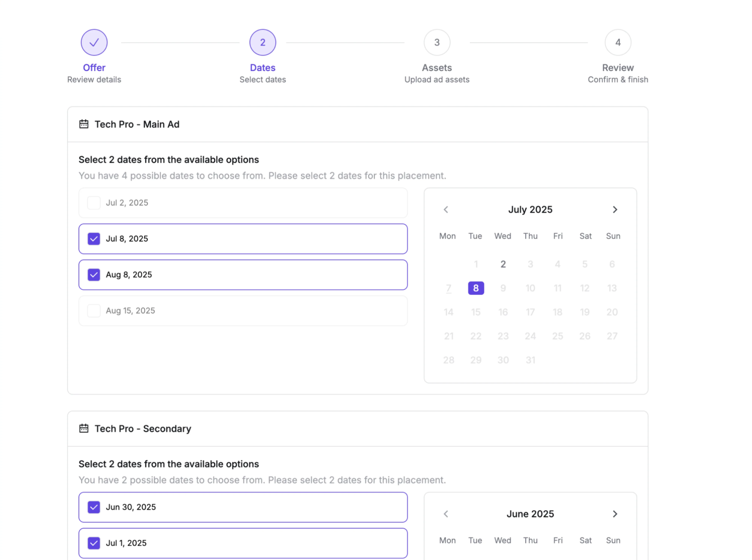Click day 28 in July 2025 calendar
This screenshot has width=752, height=560.
(449, 360)
